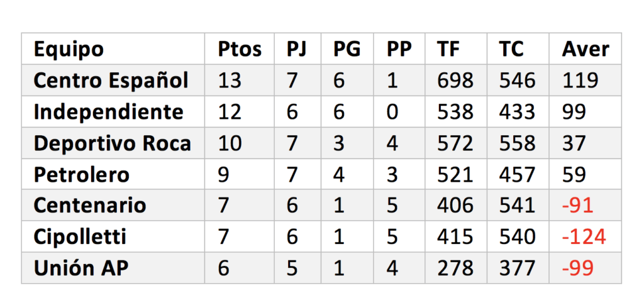Select the Aver column header
This screenshot has height=305, width=644.
[586, 49]
